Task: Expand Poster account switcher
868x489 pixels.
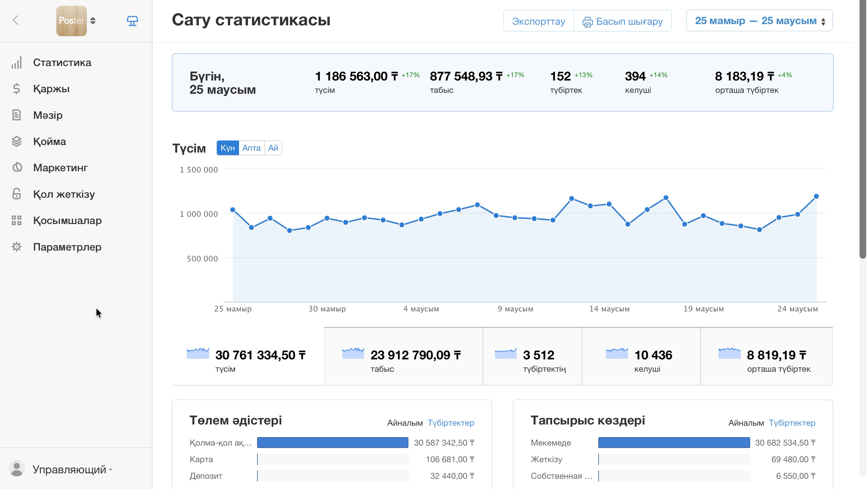Action: tap(76, 21)
